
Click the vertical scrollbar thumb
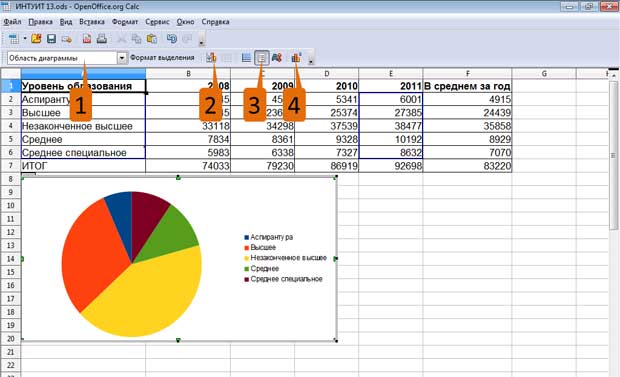[614, 155]
